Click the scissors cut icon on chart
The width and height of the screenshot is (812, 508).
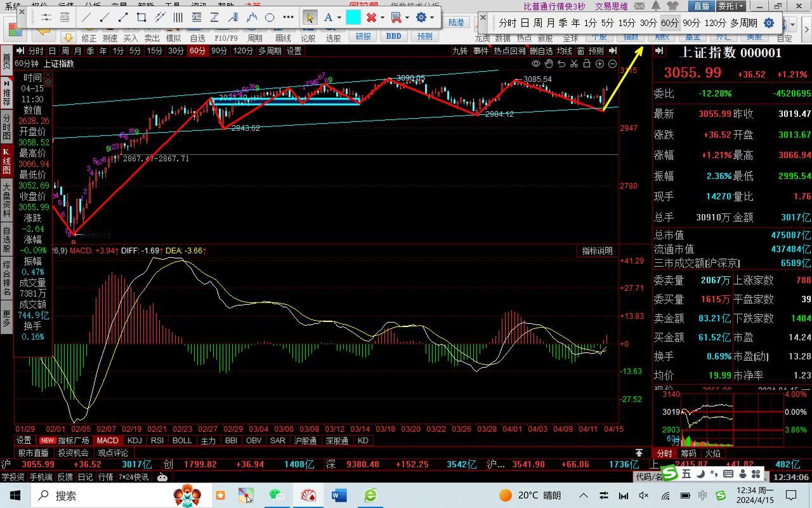click(574, 63)
